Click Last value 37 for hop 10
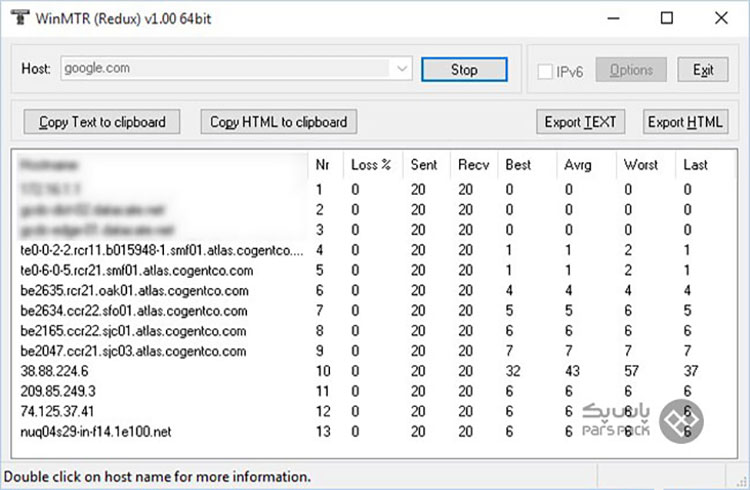This screenshot has width=750, height=490. [x=691, y=371]
